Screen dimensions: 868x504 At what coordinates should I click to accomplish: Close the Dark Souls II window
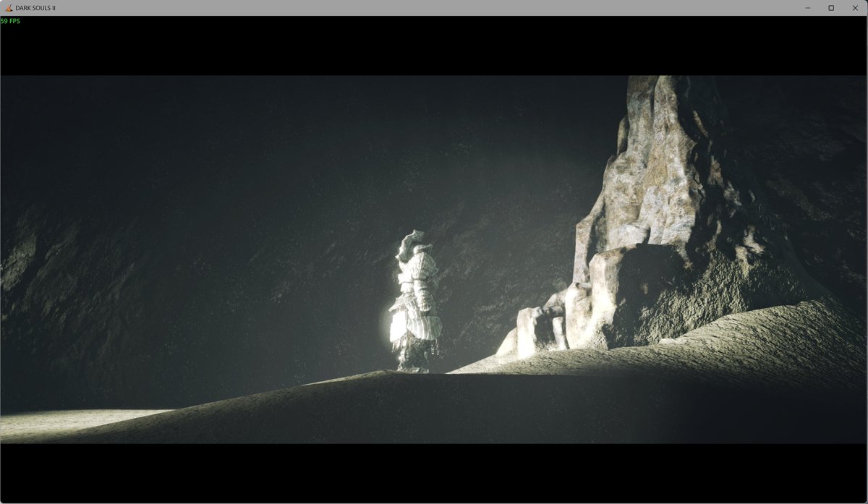[x=854, y=8]
